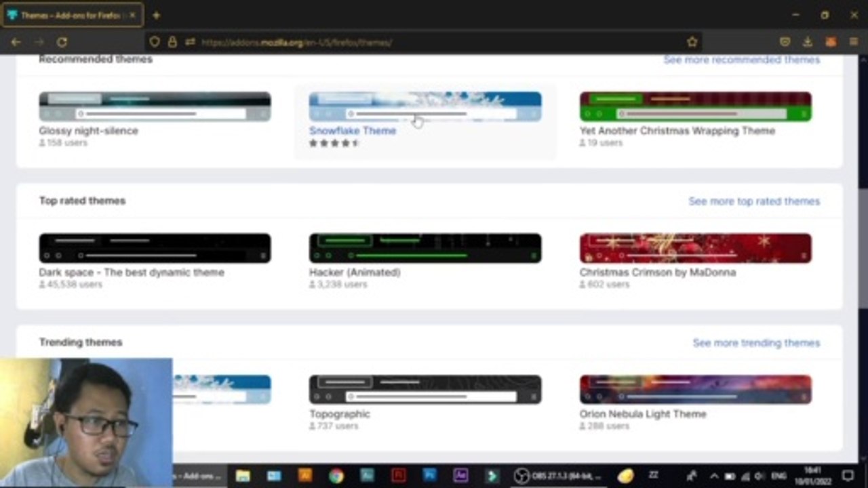868x488 pixels.
Task: Open the ENG language indicator
Action: [780, 476]
